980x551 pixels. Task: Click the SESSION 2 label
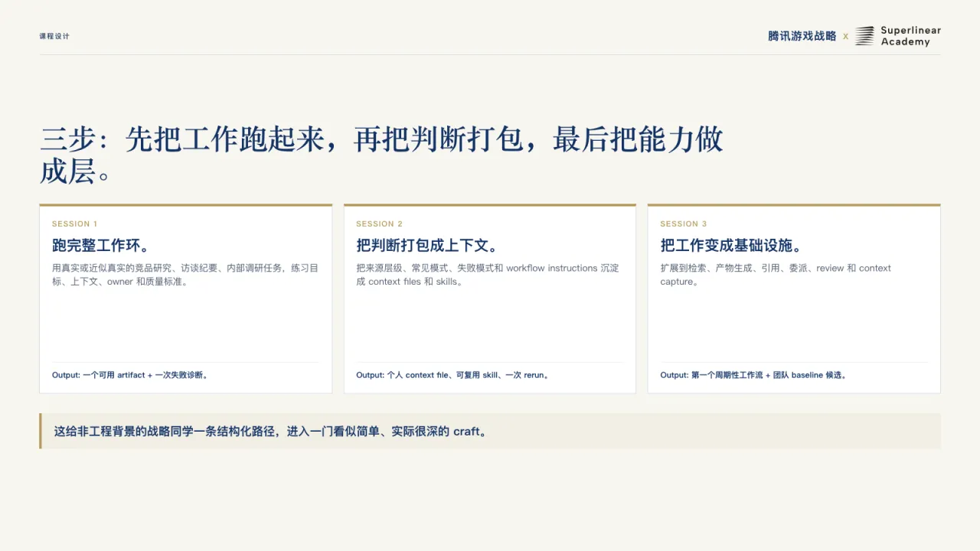tap(379, 224)
